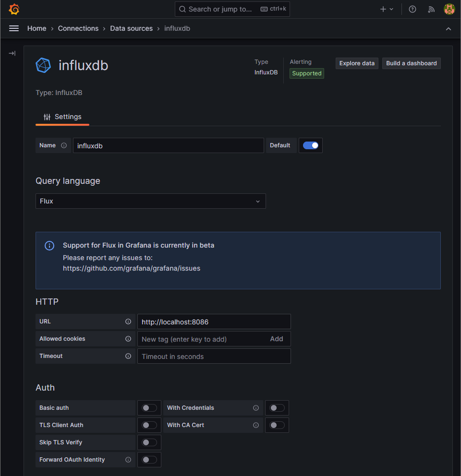Open the news feed RSS icon
The height and width of the screenshot is (476, 461).
pyautogui.click(x=431, y=10)
